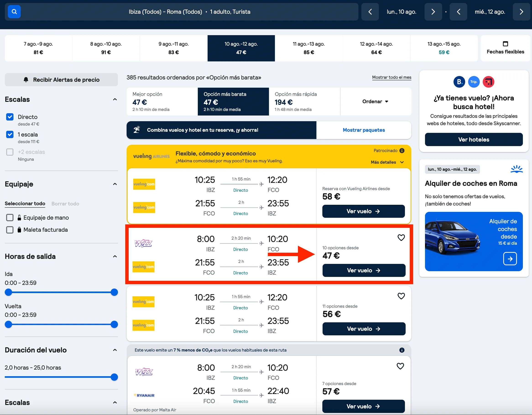Click the Duración del vuelo slider handle
The image size is (532, 415).
coord(114,377)
